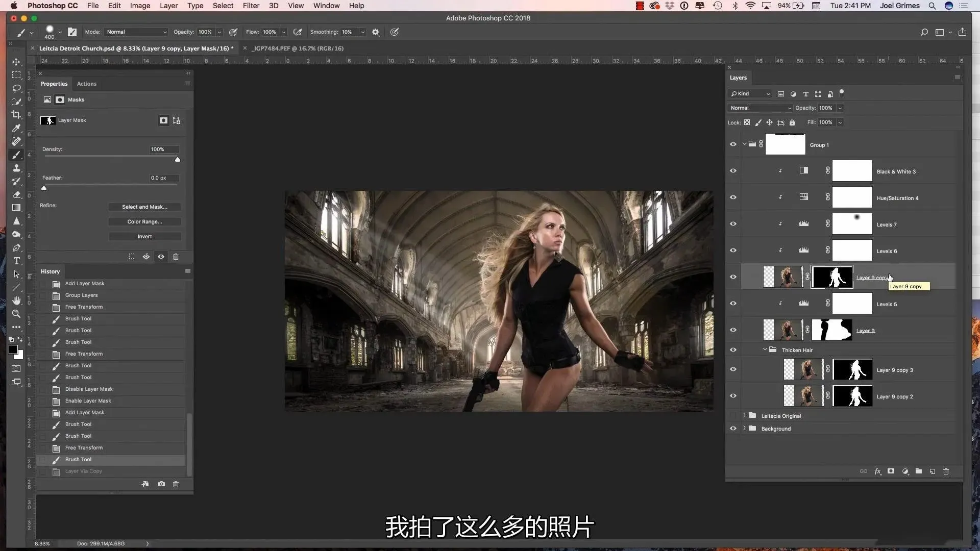This screenshot has height=551, width=980.
Task: Select the Eyedropper tool
Action: coord(16,128)
